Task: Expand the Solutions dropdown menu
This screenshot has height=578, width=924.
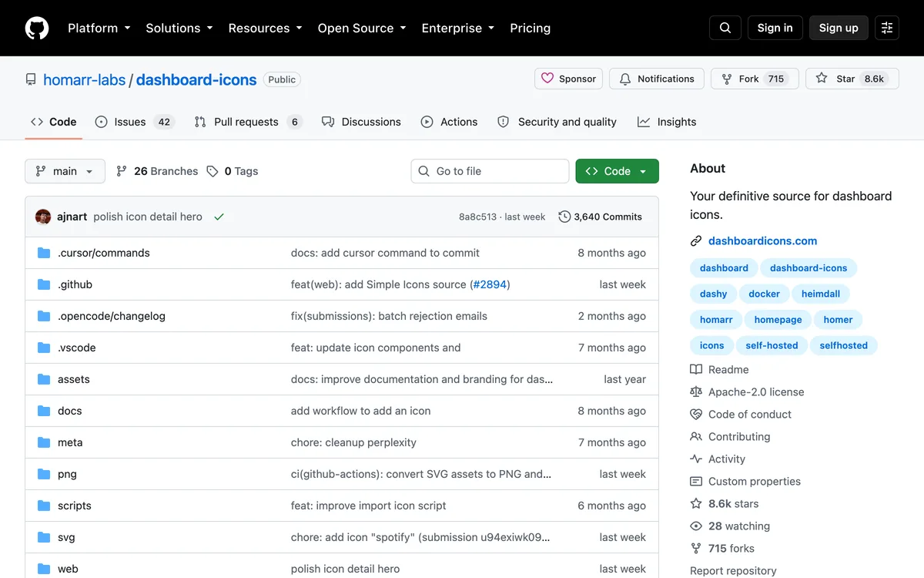Action: coord(179,28)
